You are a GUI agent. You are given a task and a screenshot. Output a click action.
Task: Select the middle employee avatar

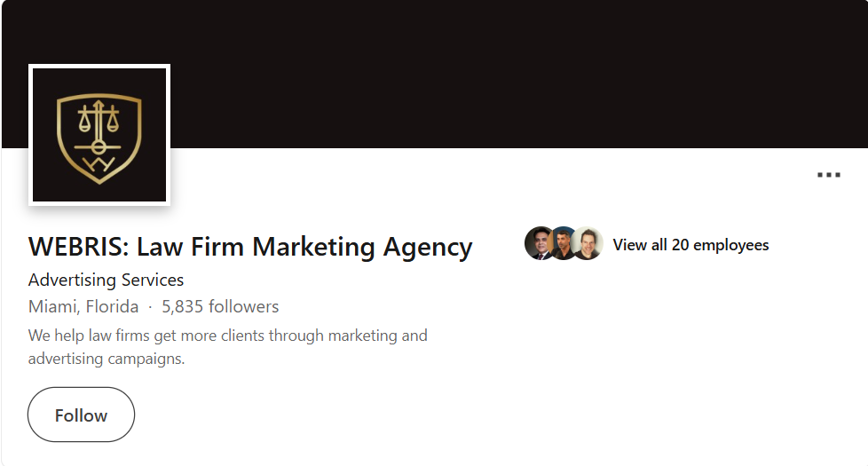563,244
